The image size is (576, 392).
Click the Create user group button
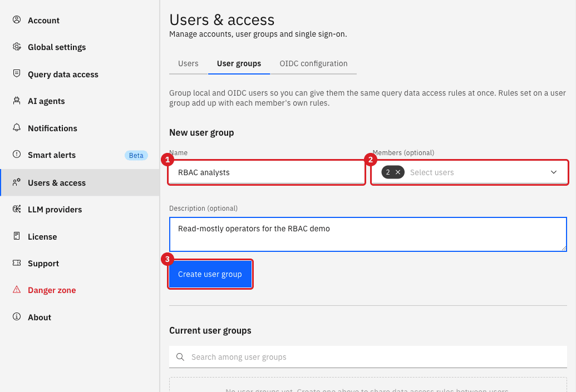(x=210, y=274)
